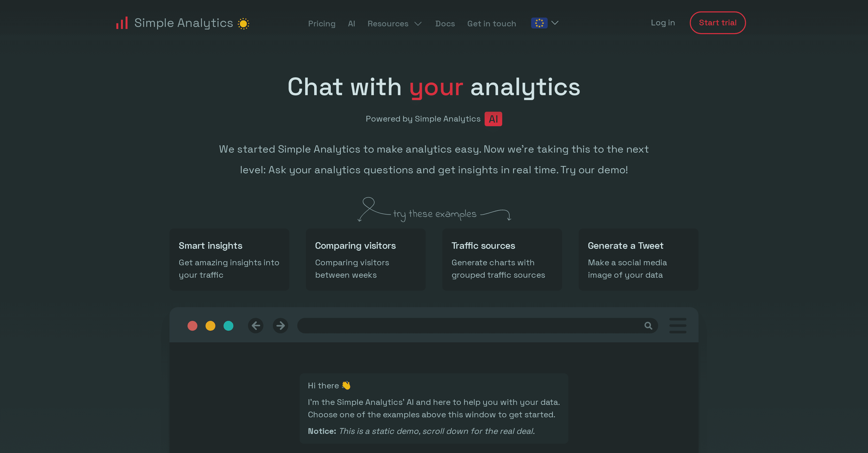868x453 pixels.
Task: Open the Smart insights example card
Action: 229,259
